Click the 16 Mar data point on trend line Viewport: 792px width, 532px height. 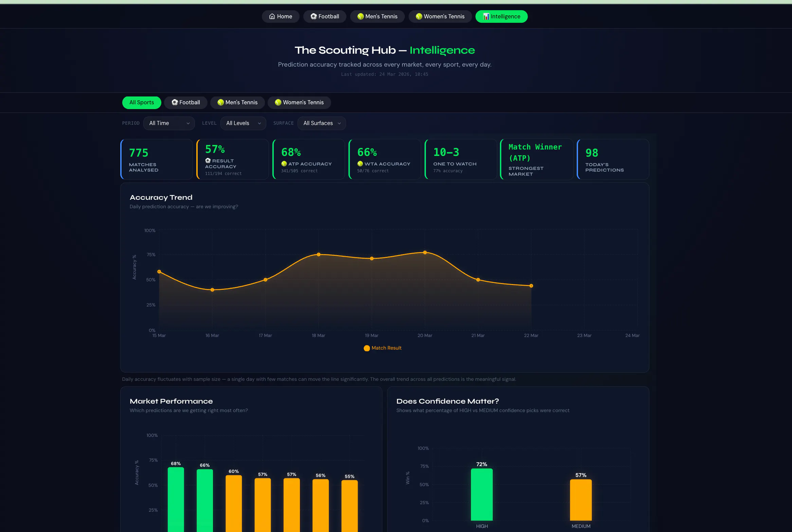[x=212, y=290]
